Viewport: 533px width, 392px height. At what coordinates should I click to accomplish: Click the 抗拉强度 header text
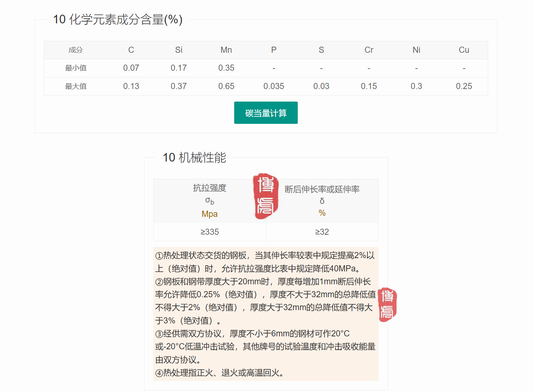tap(209, 188)
